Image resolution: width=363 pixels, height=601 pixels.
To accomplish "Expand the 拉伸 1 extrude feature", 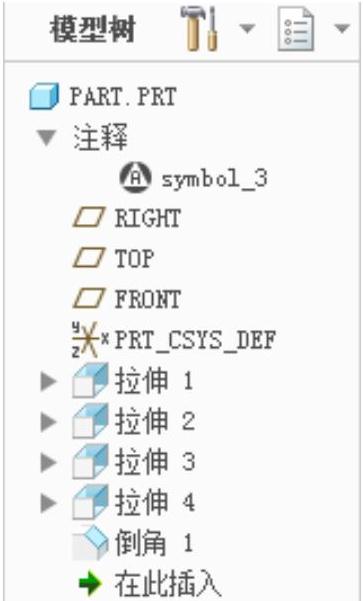I will pos(48,381).
